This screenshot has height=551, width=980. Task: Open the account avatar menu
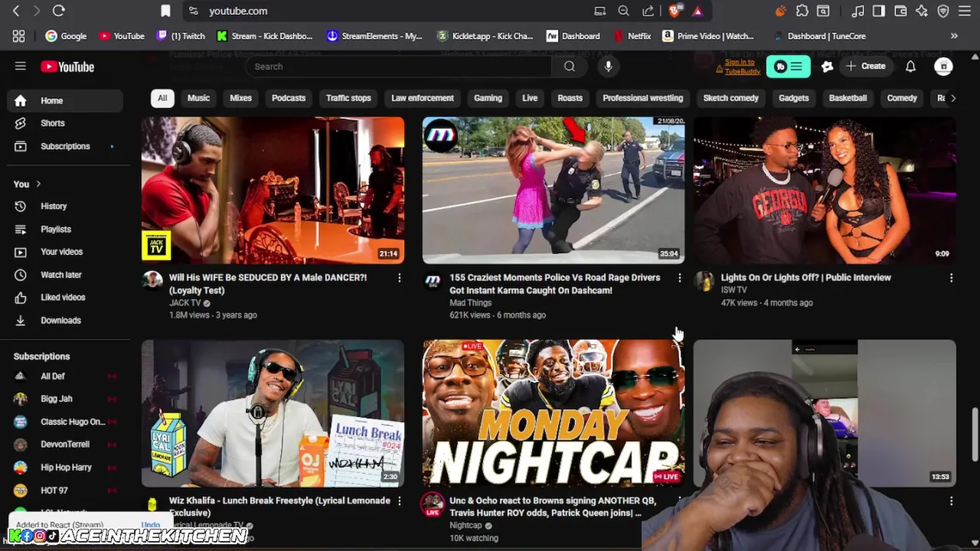[943, 67]
